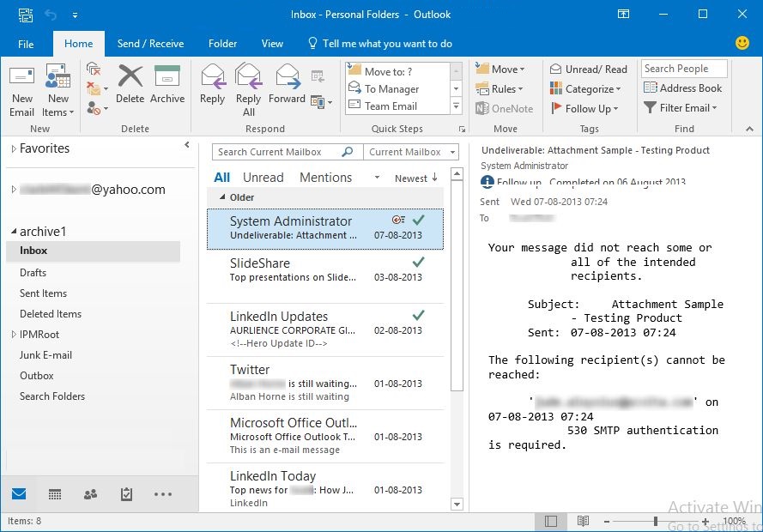Minimize the folder pane

point(187,144)
